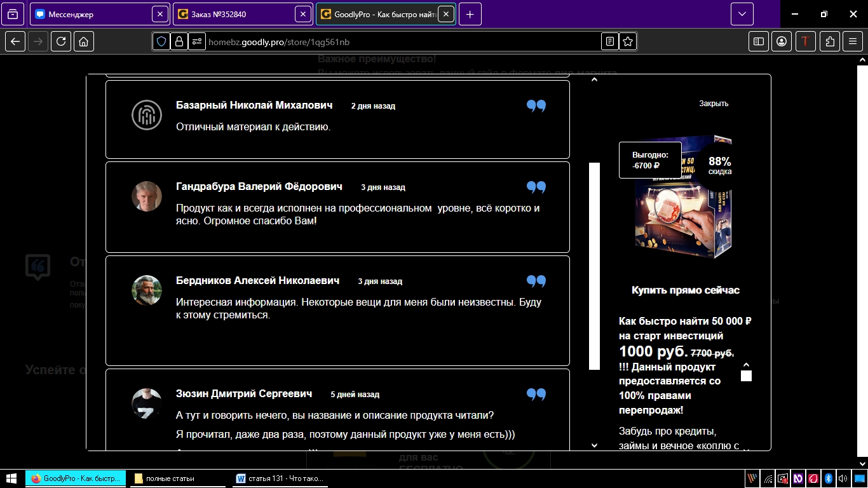Open the red T extension
This screenshot has height=488, width=868.
(806, 41)
